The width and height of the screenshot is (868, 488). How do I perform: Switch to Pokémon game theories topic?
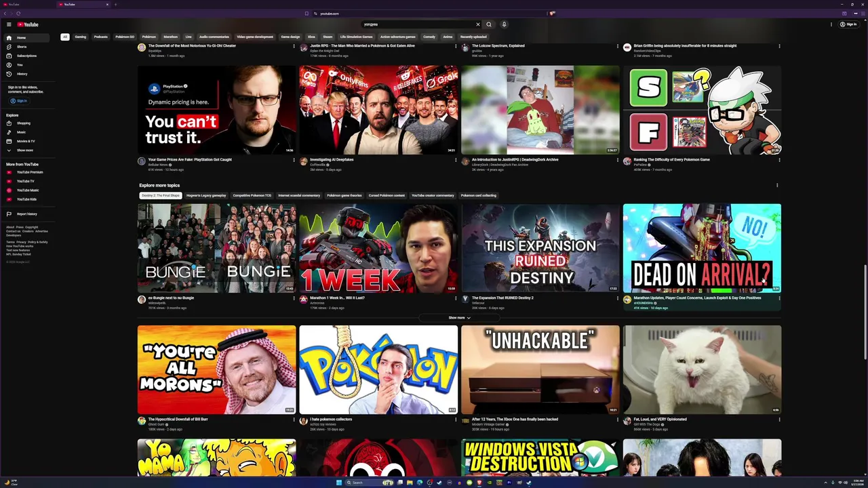pos(344,195)
